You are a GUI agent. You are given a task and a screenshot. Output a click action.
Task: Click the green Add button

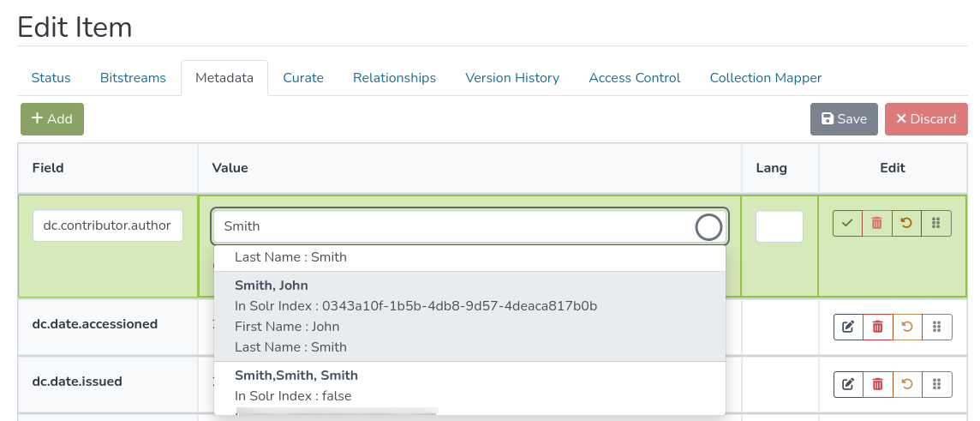pos(52,119)
